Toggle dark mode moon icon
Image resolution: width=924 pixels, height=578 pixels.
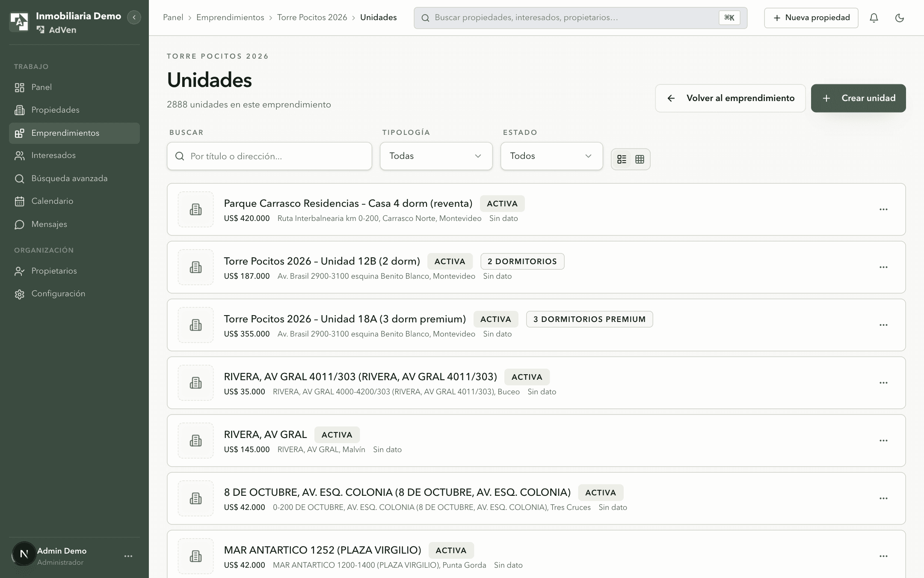[900, 18]
